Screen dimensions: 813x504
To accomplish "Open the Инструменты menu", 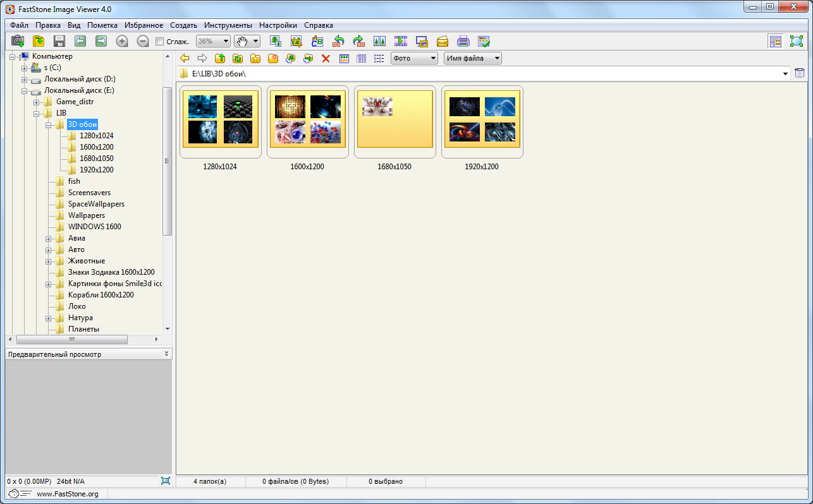I will (x=228, y=25).
